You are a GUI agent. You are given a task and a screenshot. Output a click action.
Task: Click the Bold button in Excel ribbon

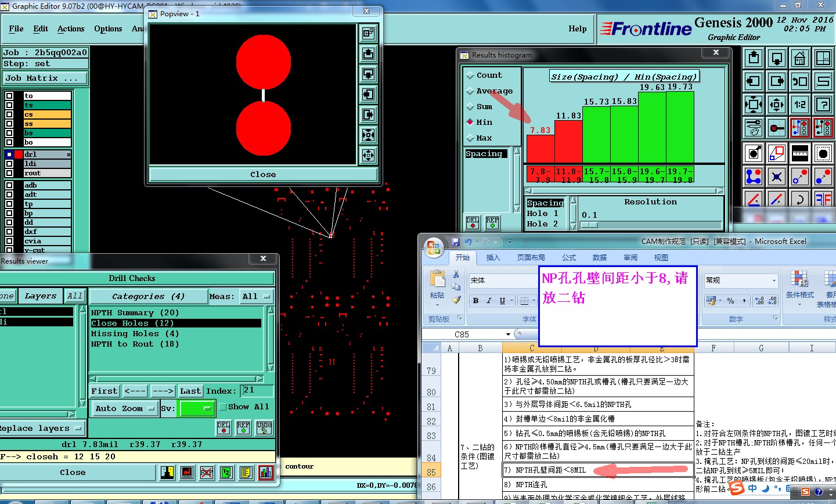point(475,301)
